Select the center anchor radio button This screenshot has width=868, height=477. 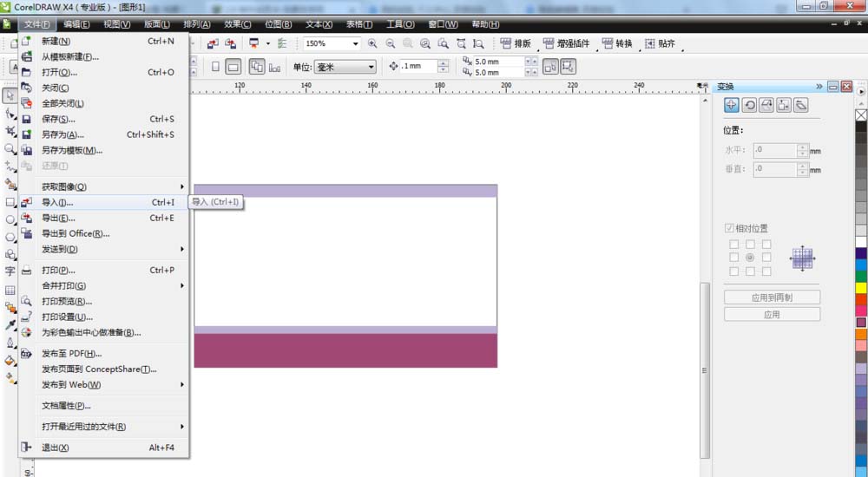750,258
